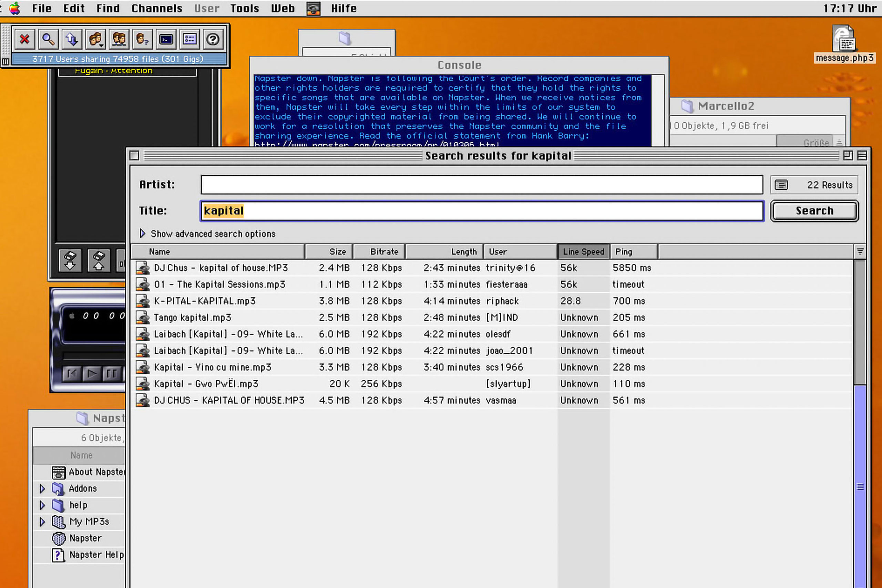
Task: Open the channel faces dropdown toolbar button
Action: coord(95,39)
